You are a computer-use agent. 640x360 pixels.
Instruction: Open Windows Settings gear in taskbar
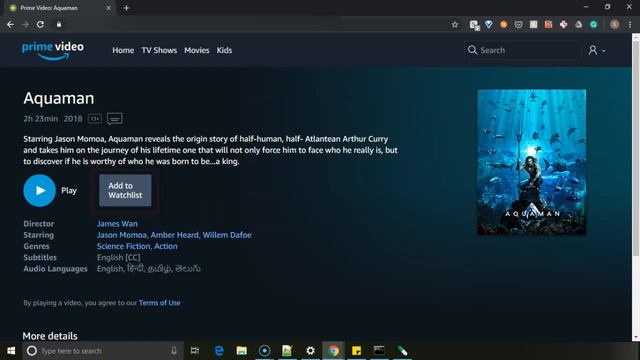(x=311, y=351)
